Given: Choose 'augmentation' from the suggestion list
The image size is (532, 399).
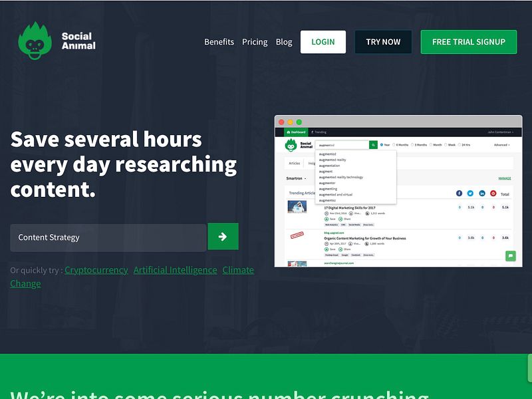Looking at the screenshot, I should [x=329, y=166].
